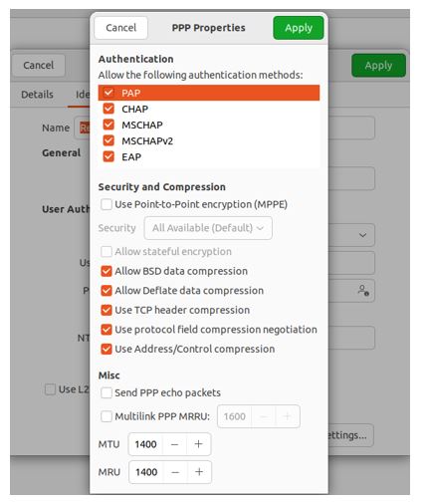426x504 pixels.
Task: Disable MSCHAPv2 authentication
Action: point(108,140)
